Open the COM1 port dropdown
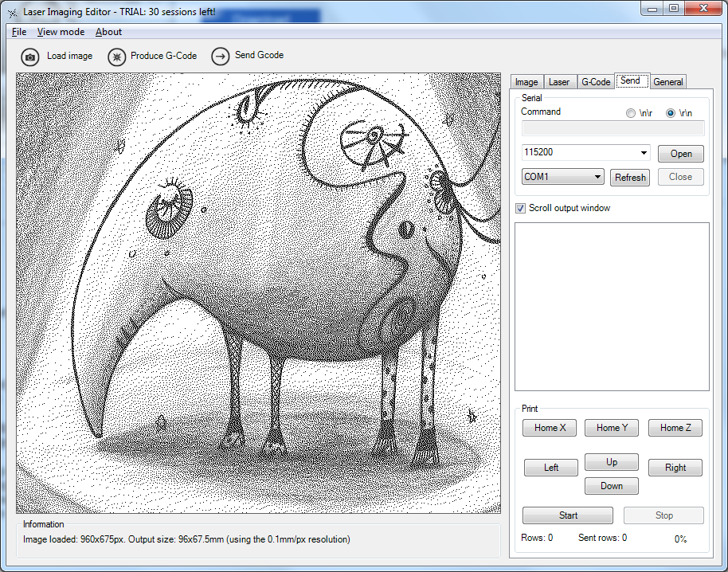The width and height of the screenshot is (728, 572). (562, 177)
